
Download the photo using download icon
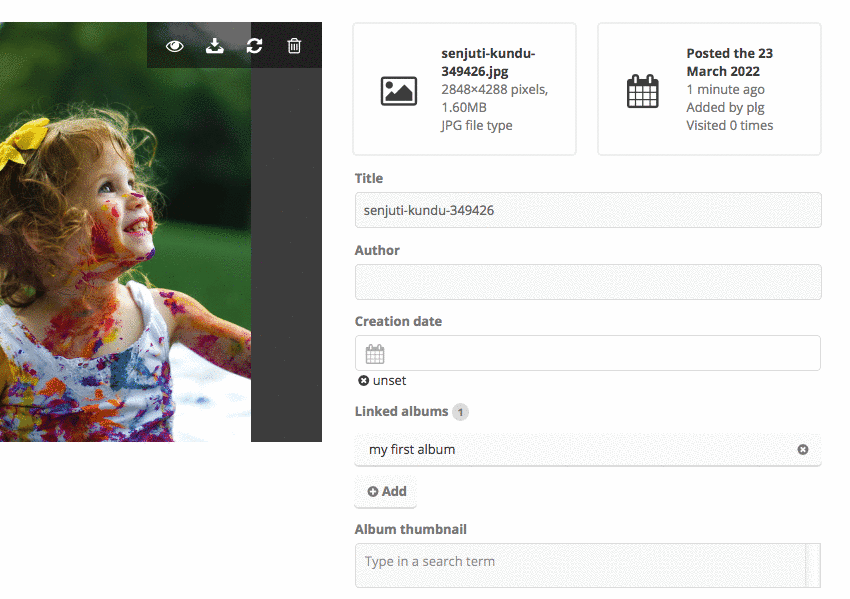215,46
